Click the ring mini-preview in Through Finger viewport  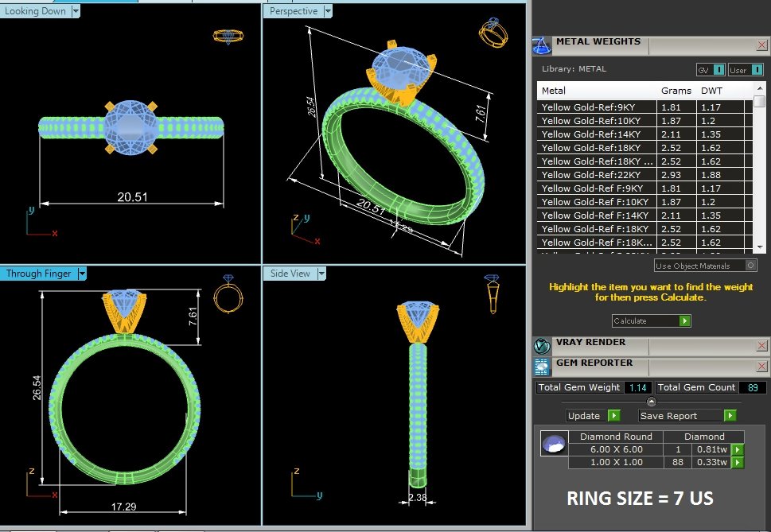click(228, 293)
